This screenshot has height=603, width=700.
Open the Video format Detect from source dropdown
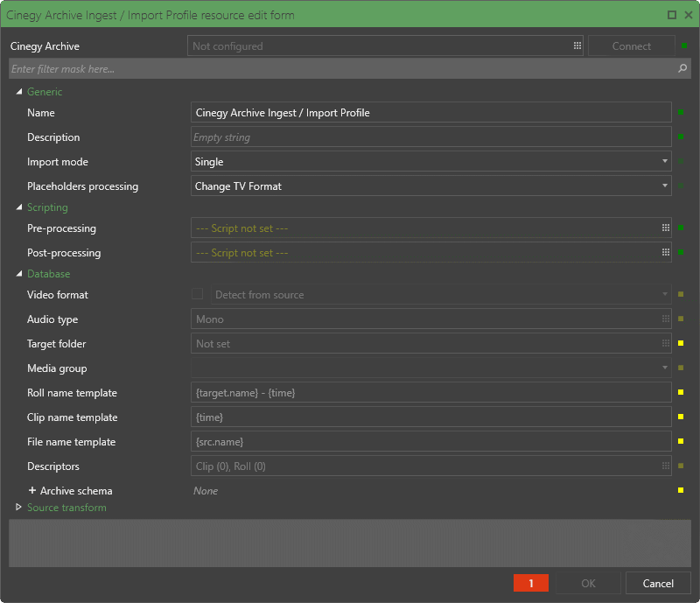click(x=441, y=294)
